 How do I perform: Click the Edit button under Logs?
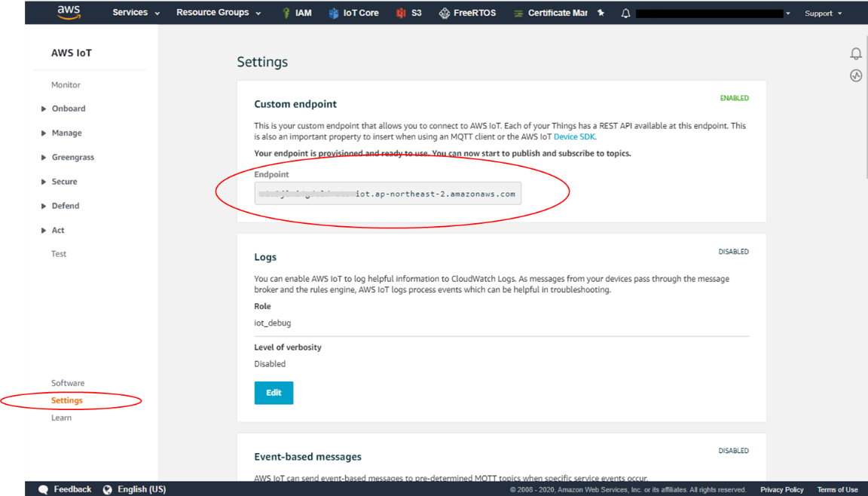(x=274, y=392)
